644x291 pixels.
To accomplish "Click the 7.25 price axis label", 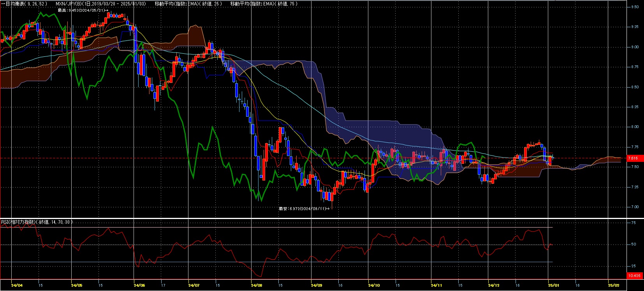I will pos(635,187).
